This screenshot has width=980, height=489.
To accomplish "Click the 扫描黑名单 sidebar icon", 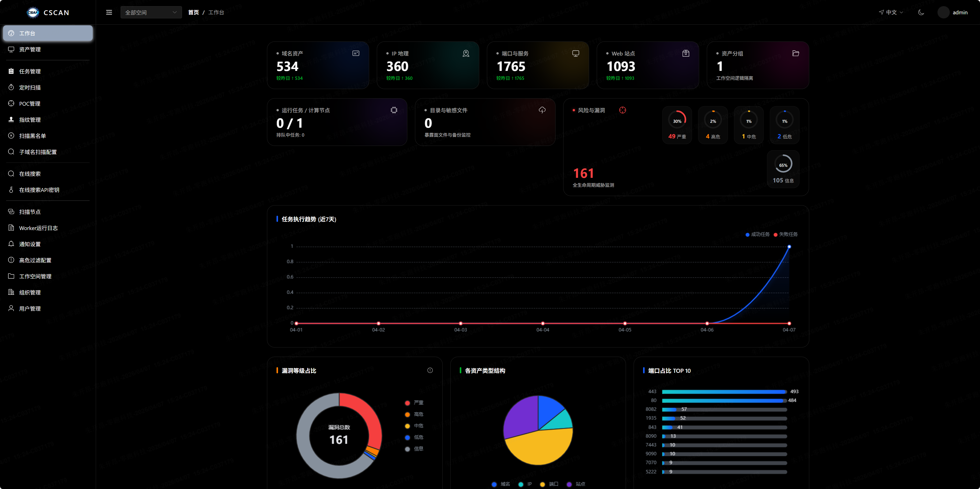I will point(11,136).
